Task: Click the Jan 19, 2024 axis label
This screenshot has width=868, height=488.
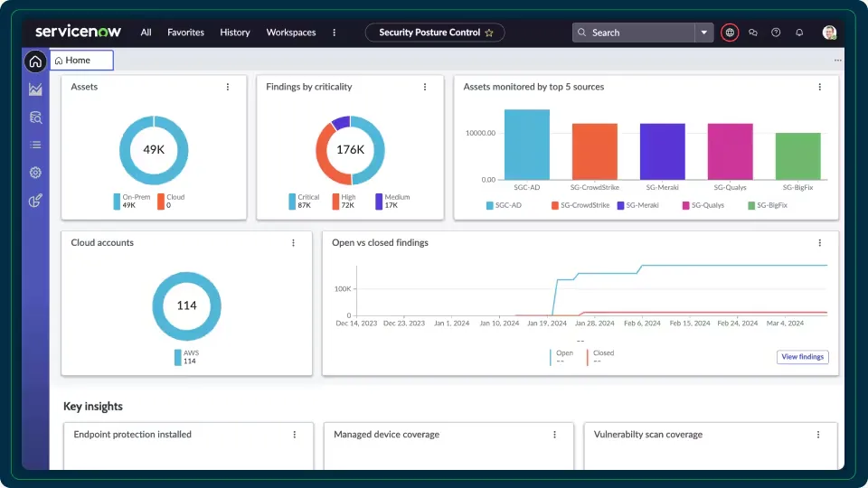Action: click(x=547, y=324)
